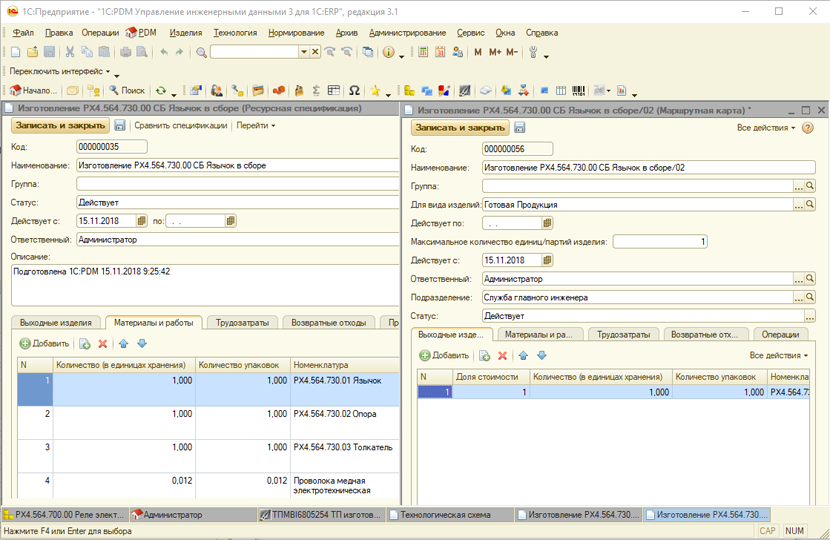Screen dimensions: 830x540
Task: Open date picker for the 'по' date field
Action: (230, 221)
